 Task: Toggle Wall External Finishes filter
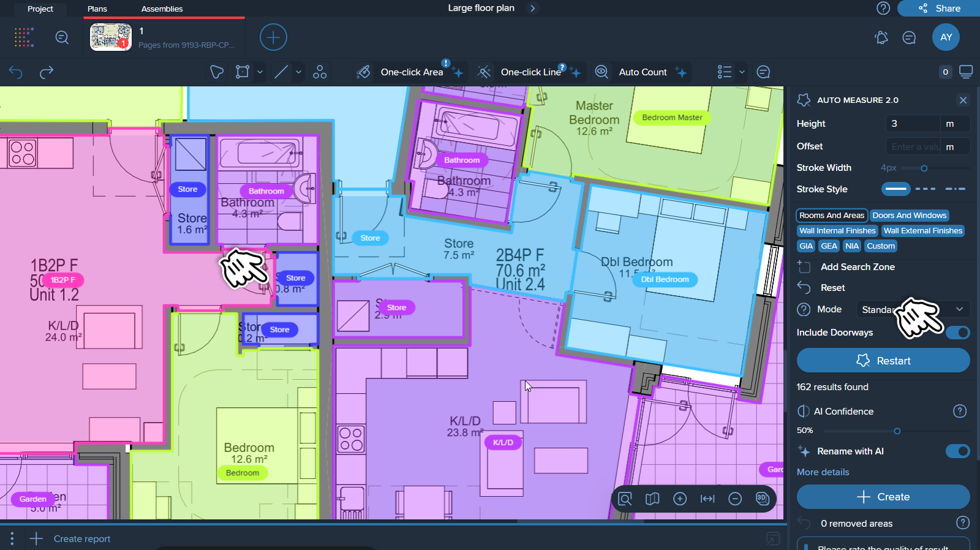point(923,230)
